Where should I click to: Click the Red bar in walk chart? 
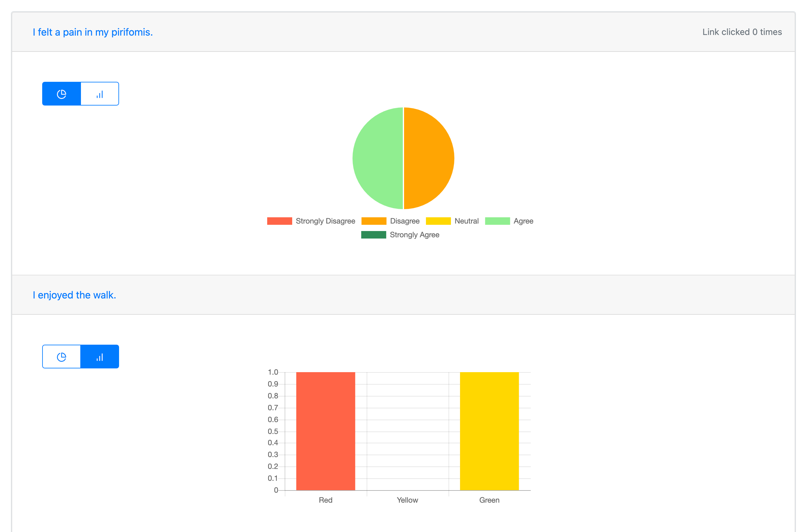326,431
